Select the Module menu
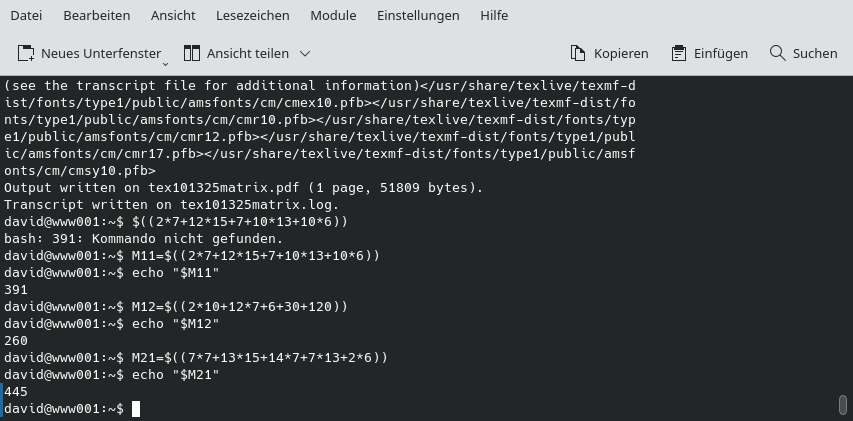Image resolution: width=853 pixels, height=421 pixels. (333, 15)
